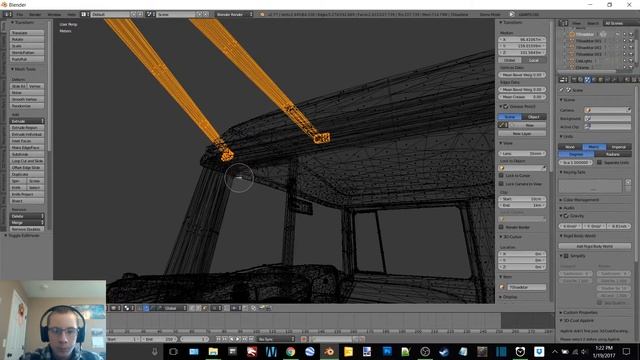Enable the Grease Pencil checkbox

pos(506,107)
